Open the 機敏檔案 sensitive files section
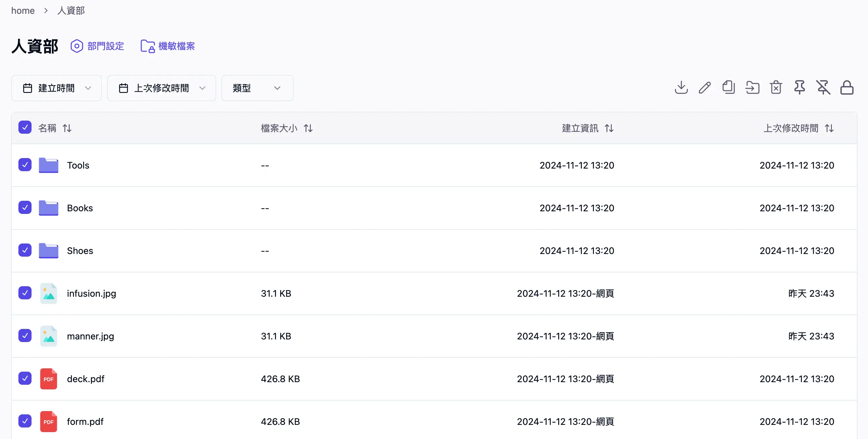The width and height of the screenshot is (868, 439). (168, 46)
